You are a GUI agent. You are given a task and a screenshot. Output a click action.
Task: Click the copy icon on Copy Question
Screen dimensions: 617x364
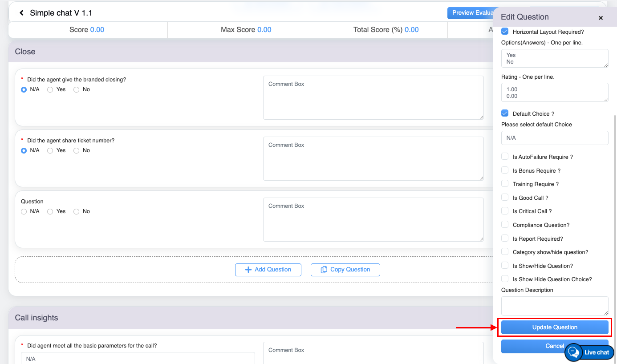click(x=324, y=270)
